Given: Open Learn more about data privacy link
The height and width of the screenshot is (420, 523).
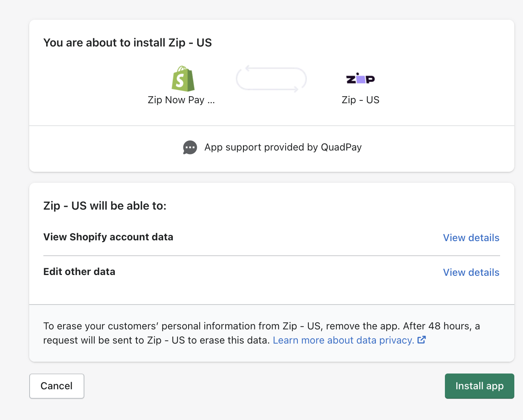Looking at the screenshot, I should pos(343,340).
